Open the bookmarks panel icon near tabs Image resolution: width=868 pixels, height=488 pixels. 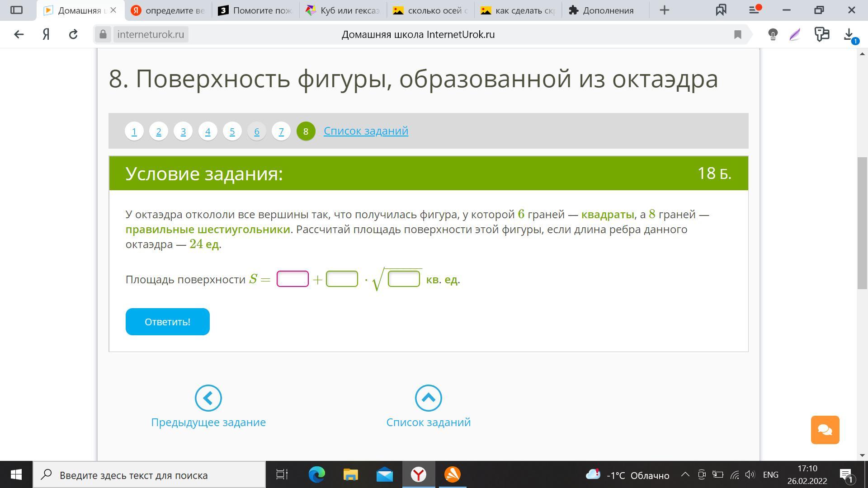721,10
